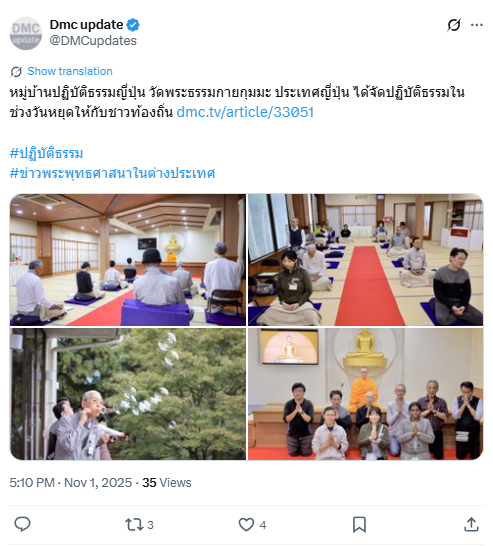Open the meditation hall photo thumbnail
Screen dimensions: 493x546
(128, 260)
